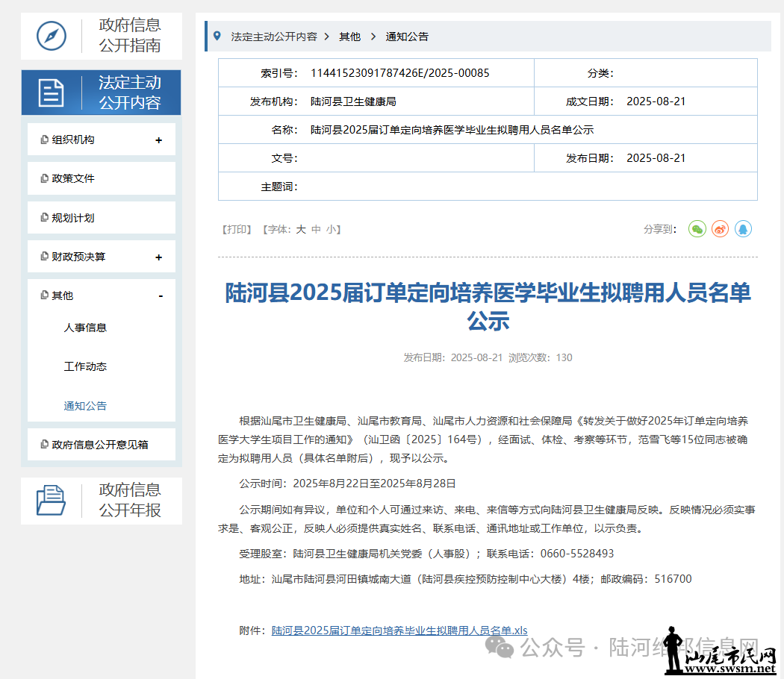Click the 陆河县卫生健康局 publishing agency value

pyautogui.click(x=353, y=101)
